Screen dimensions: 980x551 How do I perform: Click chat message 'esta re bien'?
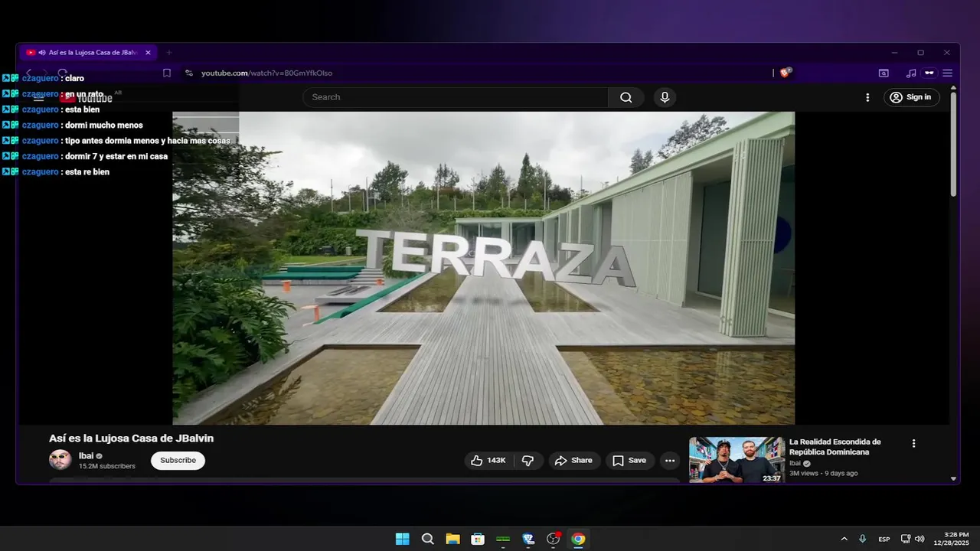coord(87,172)
